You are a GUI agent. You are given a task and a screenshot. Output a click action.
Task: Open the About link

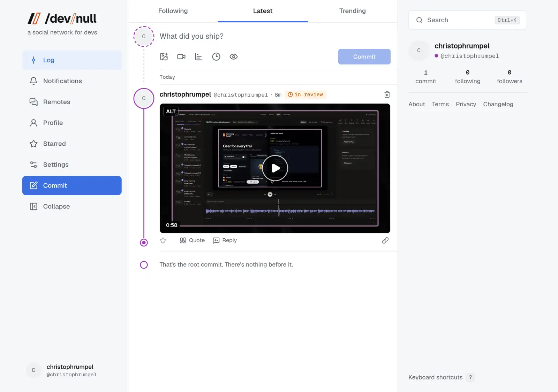(417, 104)
